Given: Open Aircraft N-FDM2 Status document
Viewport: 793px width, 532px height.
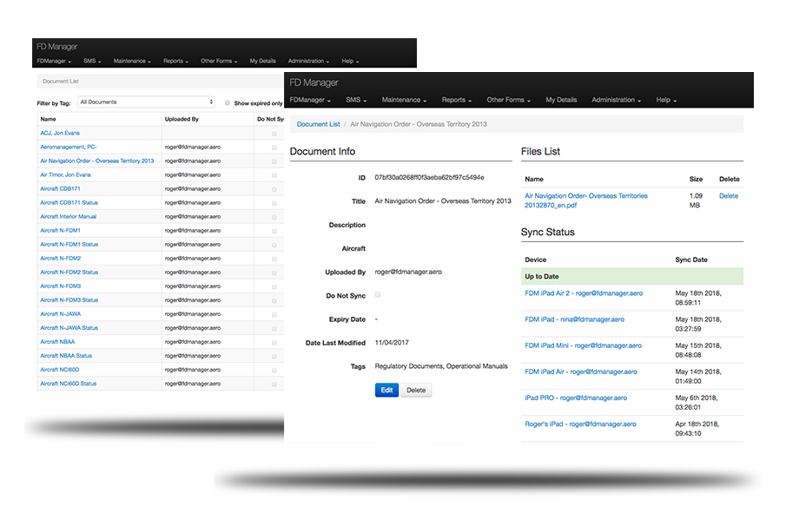Looking at the screenshot, I should (69, 273).
